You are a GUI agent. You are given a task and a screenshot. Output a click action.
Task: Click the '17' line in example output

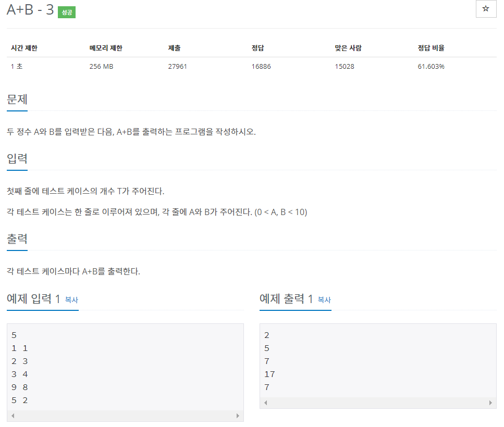(x=269, y=374)
